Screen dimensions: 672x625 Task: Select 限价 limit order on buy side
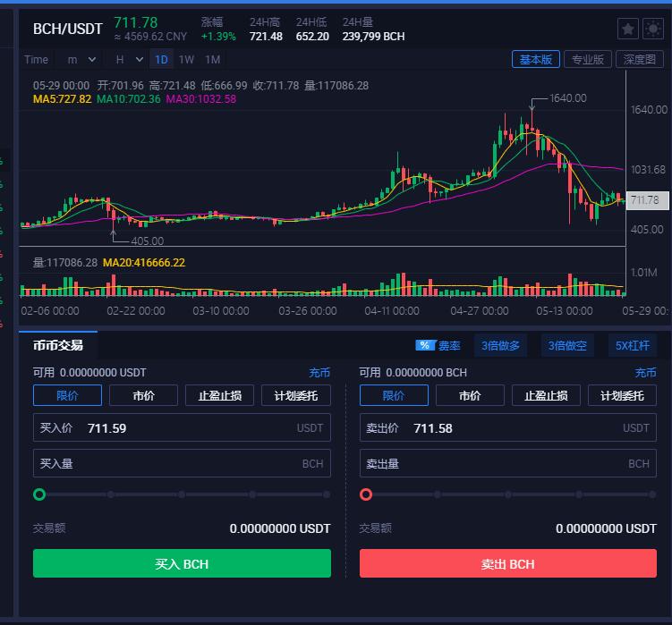coord(67,395)
